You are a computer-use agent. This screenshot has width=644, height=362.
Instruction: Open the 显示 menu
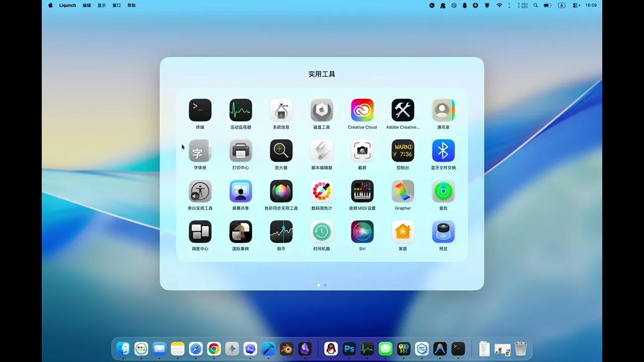(x=102, y=5)
